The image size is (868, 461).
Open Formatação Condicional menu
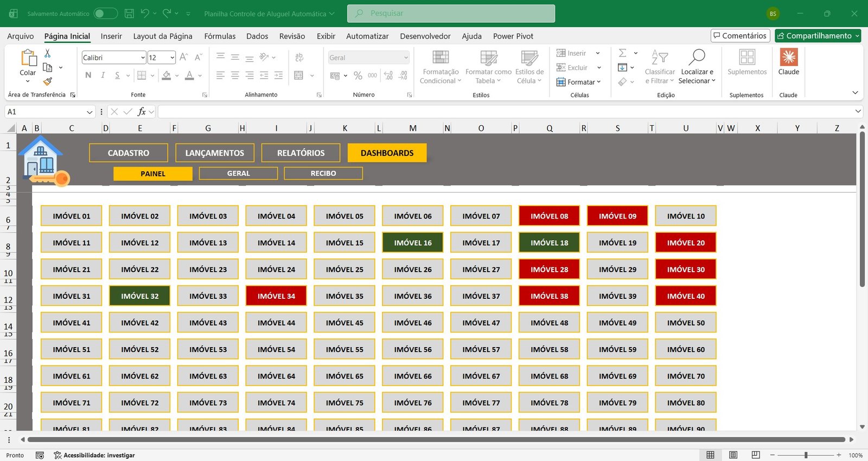pyautogui.click(x=441, y=67)
